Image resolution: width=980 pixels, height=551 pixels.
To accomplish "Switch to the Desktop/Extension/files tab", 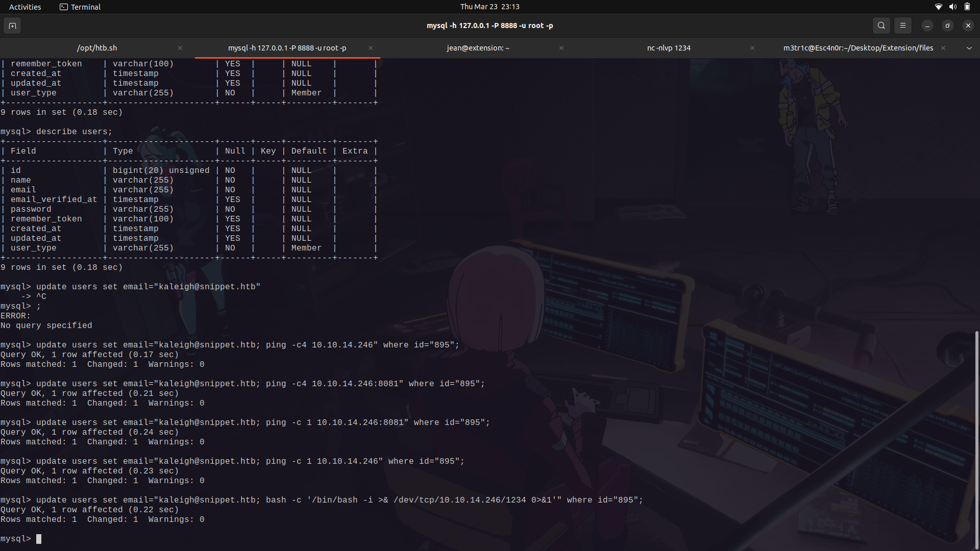I will point(858,48).
